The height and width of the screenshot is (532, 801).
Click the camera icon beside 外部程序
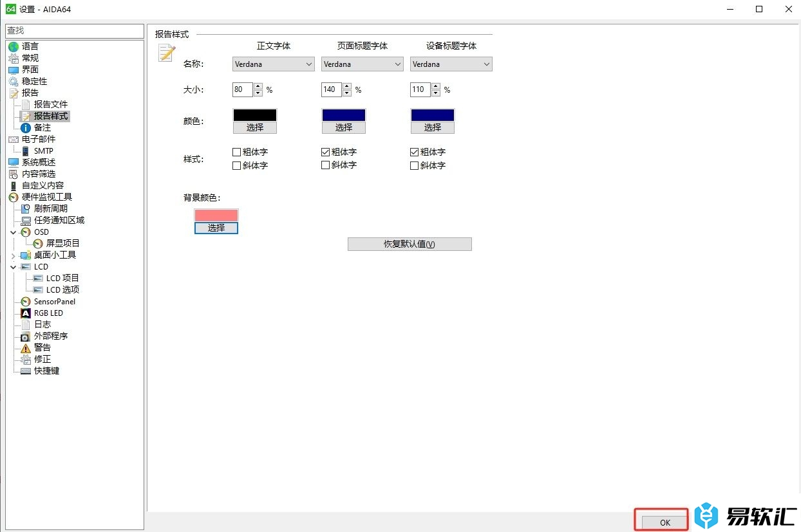(x=26, y=336)
